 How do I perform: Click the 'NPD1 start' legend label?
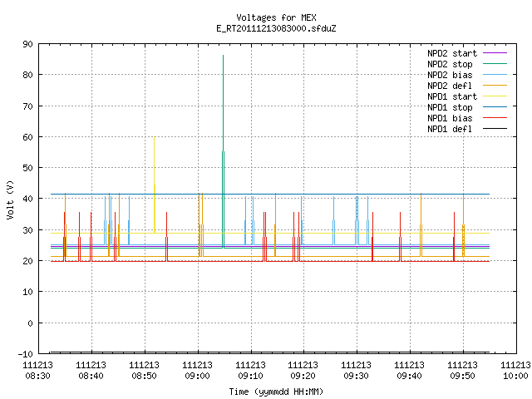452,96
